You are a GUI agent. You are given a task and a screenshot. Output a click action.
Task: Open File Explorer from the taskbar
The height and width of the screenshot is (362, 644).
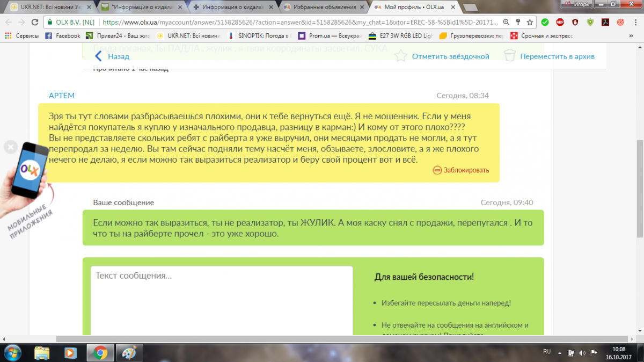click(x=42, y=353)
